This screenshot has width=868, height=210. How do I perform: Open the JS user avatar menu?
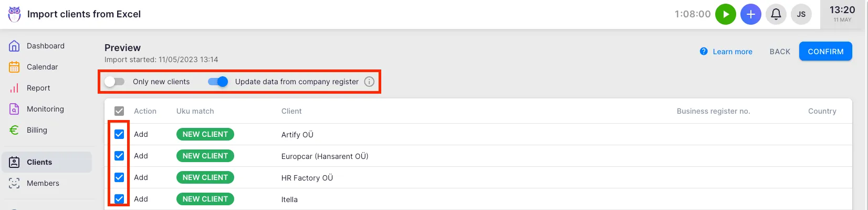click(801, 14)
